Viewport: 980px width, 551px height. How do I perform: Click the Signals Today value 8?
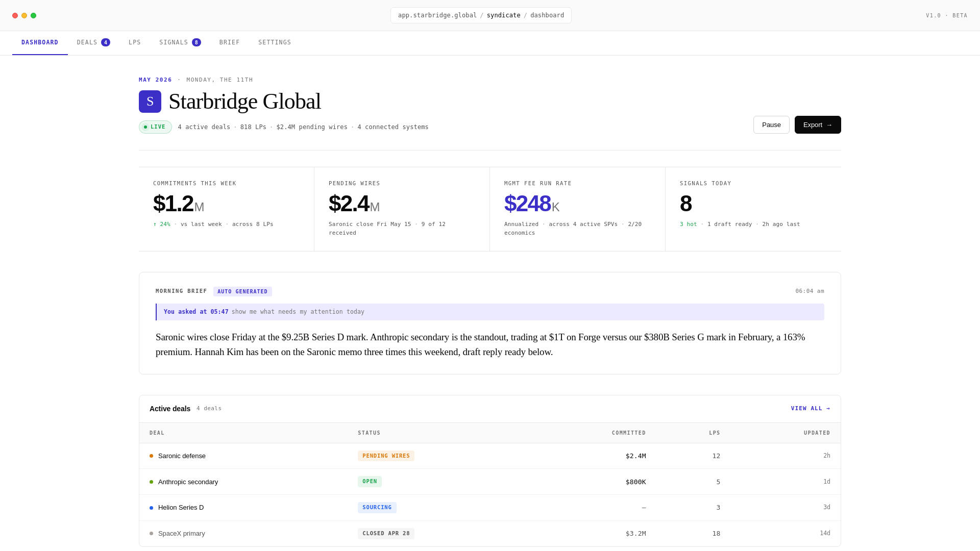[686, 204]
